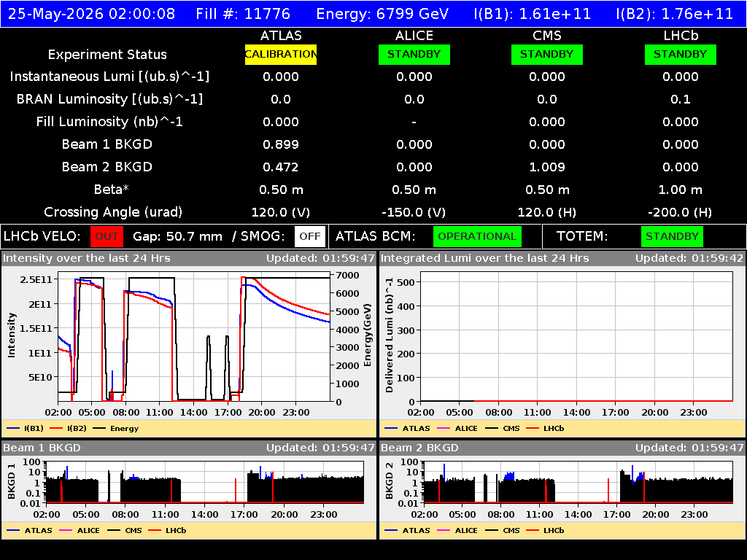Viewport: 747px width, 560px height.
Task: Click LHCb legend entry in Beam 1 BKGD panel
Action: [167, 530]
